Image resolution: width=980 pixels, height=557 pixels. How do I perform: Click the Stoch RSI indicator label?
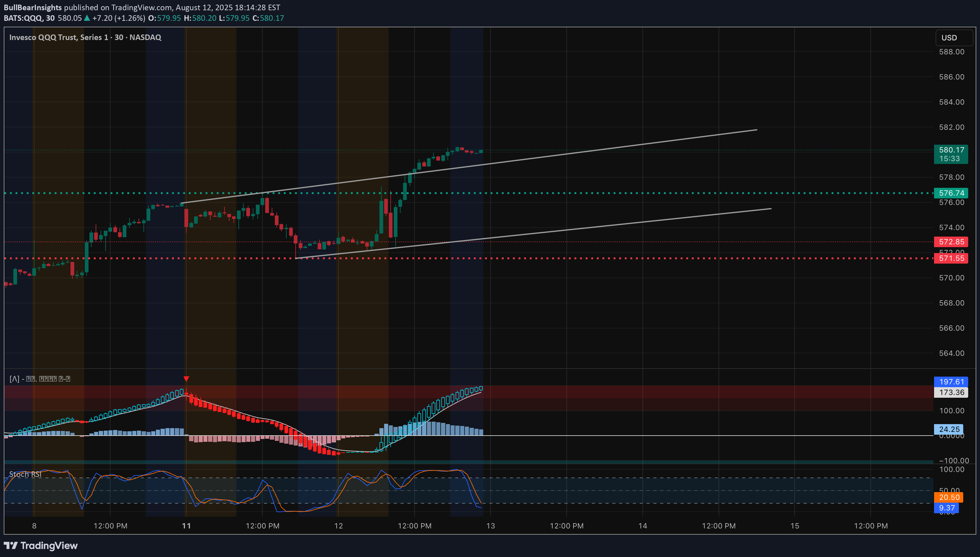(25, 474)
